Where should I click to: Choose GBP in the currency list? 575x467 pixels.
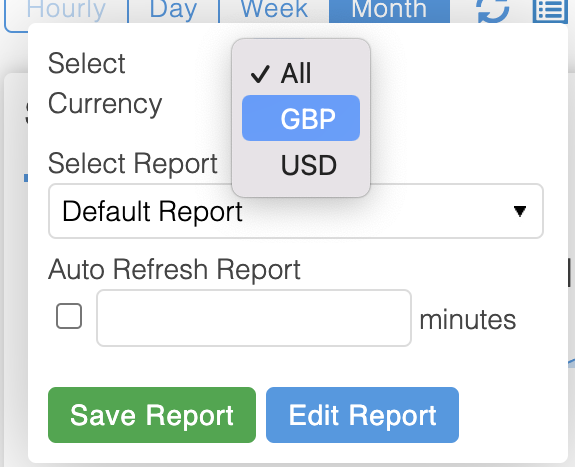tap(301, 118)
